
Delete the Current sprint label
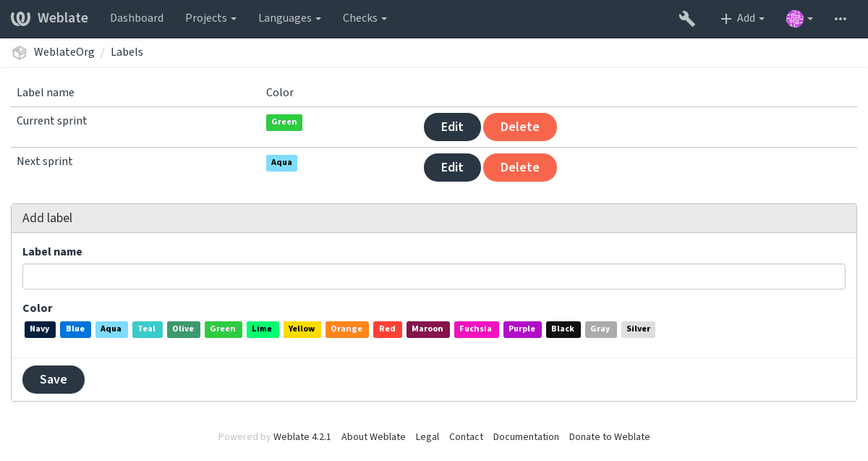(x=520, y=127)
